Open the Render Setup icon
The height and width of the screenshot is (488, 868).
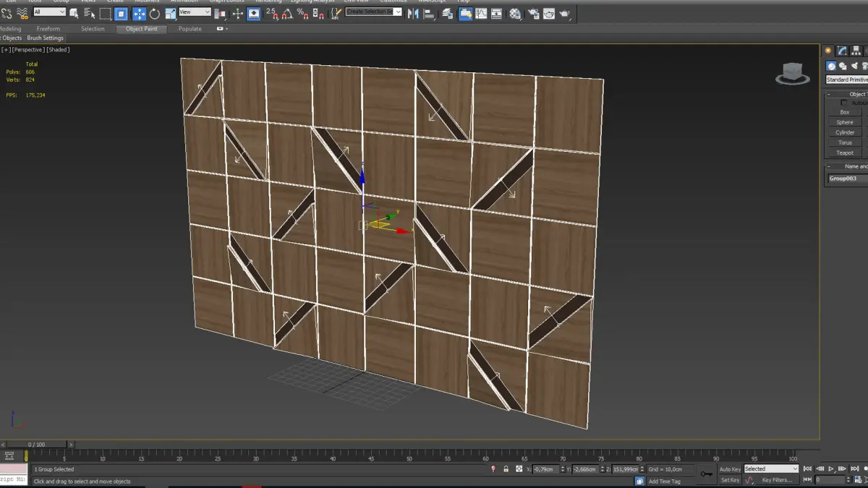point(533,13)
